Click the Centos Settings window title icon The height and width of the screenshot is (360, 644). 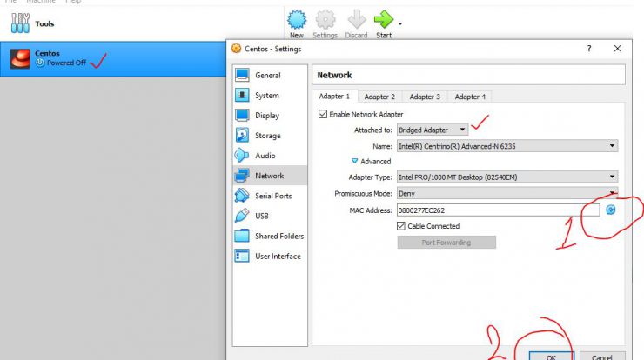point(236,49)
